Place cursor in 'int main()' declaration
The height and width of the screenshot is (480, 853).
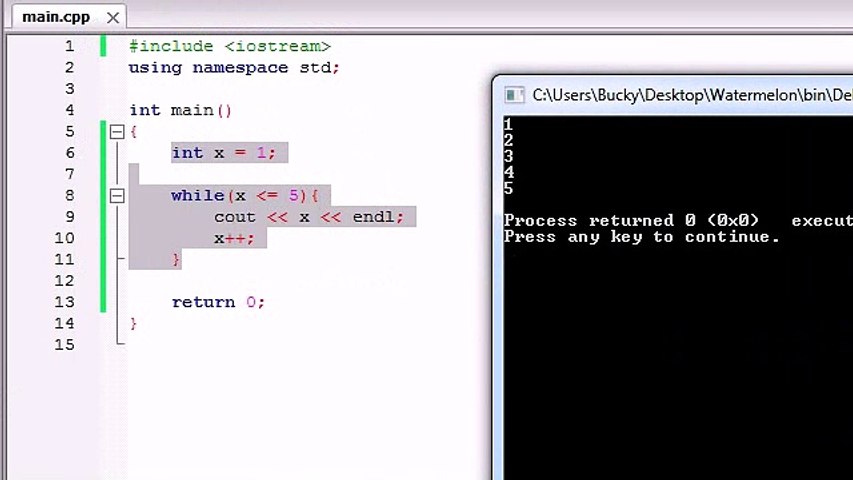[181, 110]
